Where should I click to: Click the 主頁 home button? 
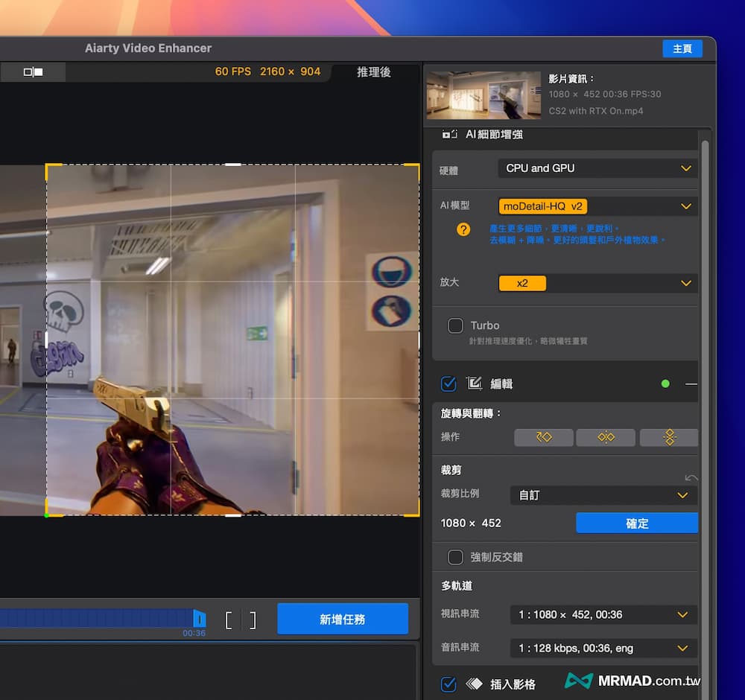point(682,48)
